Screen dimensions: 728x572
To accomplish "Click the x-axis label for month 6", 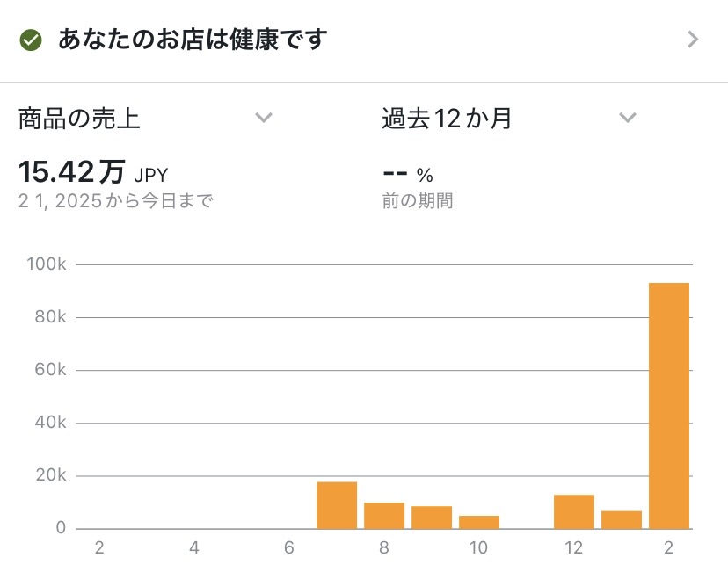I will point(289,548).
